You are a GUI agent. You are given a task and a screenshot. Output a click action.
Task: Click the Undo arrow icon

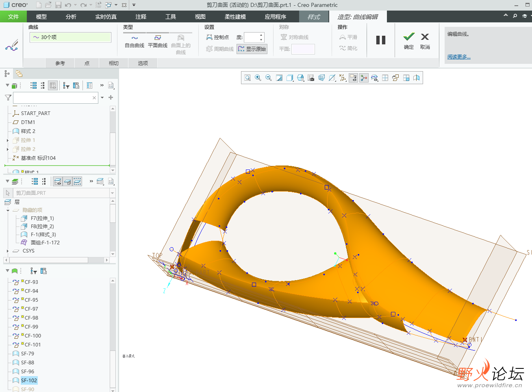tap(68, 5)
